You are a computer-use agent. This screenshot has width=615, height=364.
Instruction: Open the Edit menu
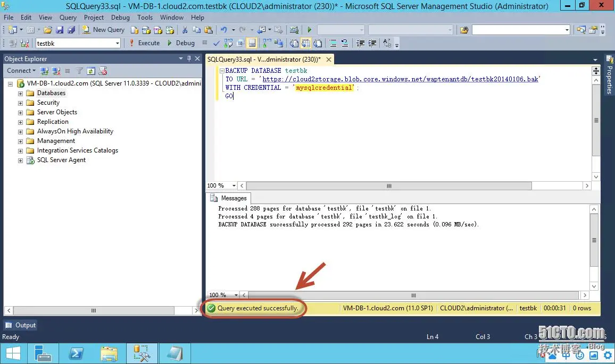click(x=26, y=17)
